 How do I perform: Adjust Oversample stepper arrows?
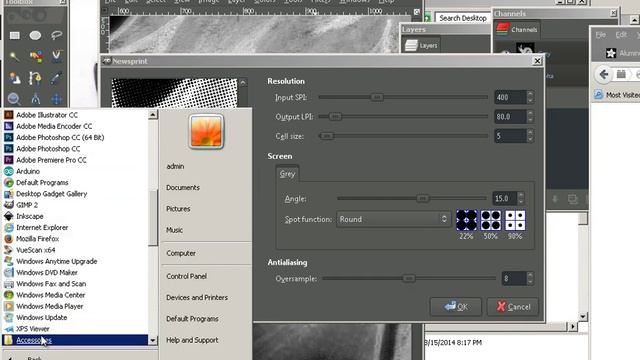pos(530,279)
